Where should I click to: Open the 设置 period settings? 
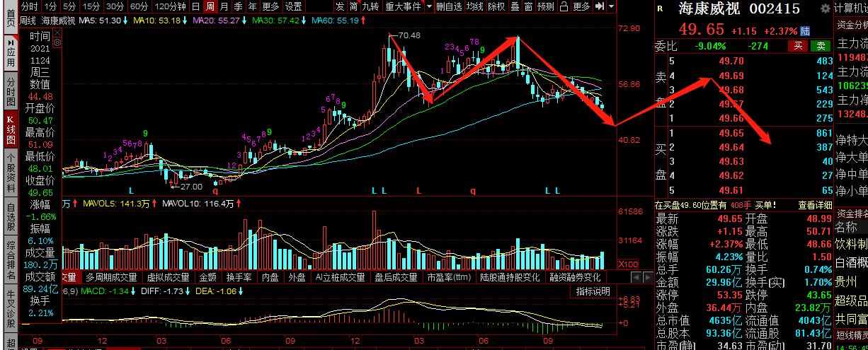pyautogui.click(x=293, y=6)
